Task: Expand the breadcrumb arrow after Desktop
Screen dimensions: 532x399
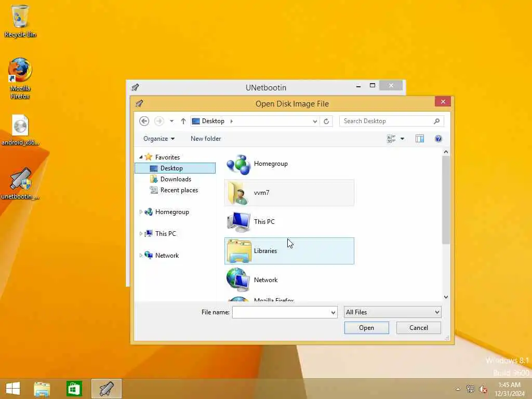Action: [x=231, y=121]
